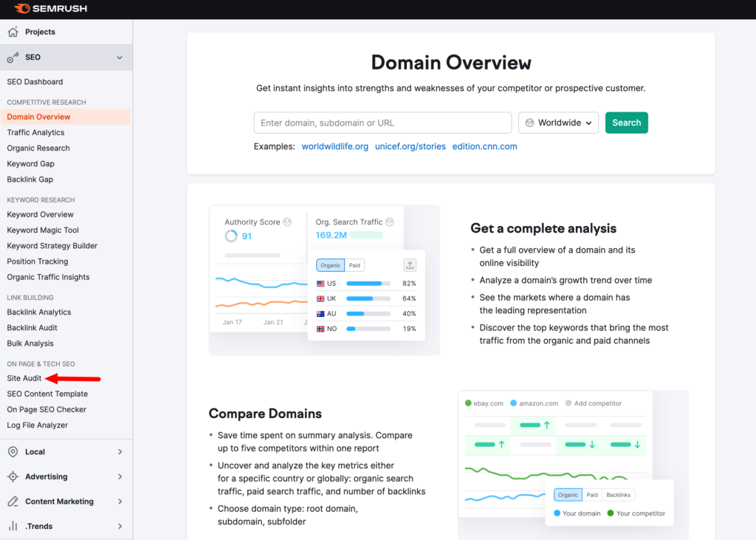Click the NO 19% row
The width and height of the screenshot is (756, 540).
366,329
